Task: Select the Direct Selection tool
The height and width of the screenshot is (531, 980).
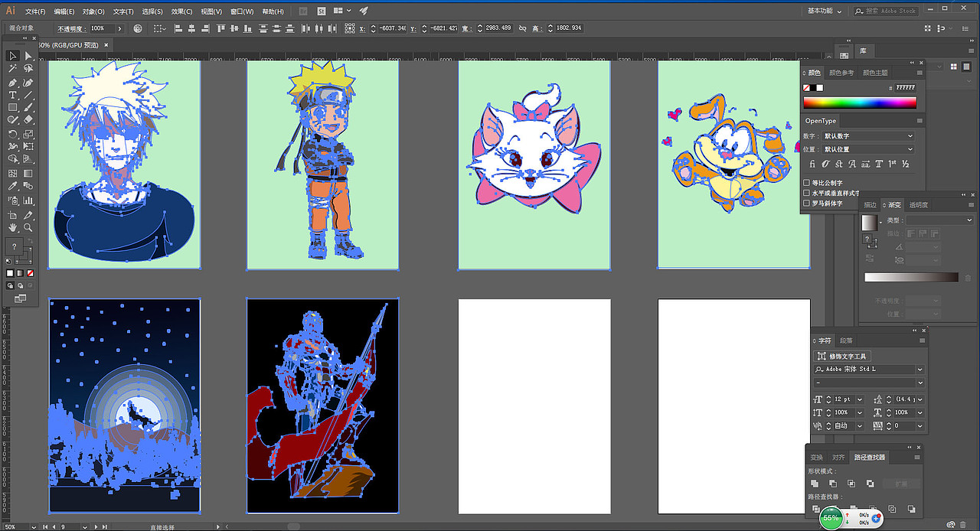Action: click(x=28, y=56)
